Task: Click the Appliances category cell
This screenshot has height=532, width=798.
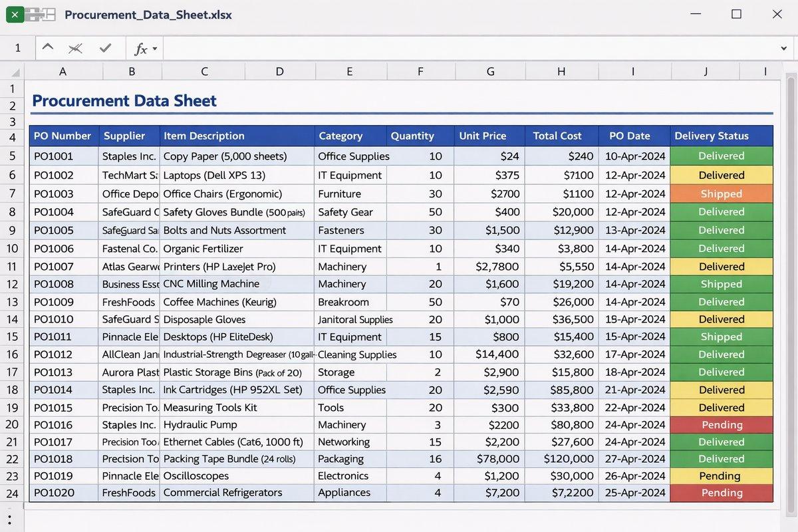Action: pos(350,493)
